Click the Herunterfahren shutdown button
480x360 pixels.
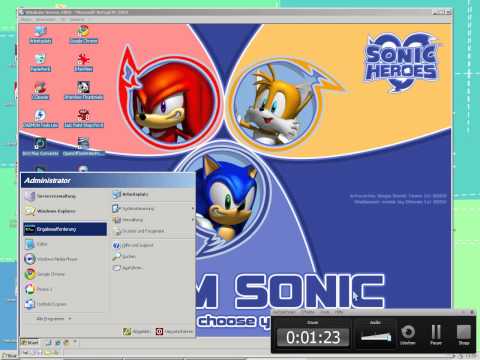174,332
